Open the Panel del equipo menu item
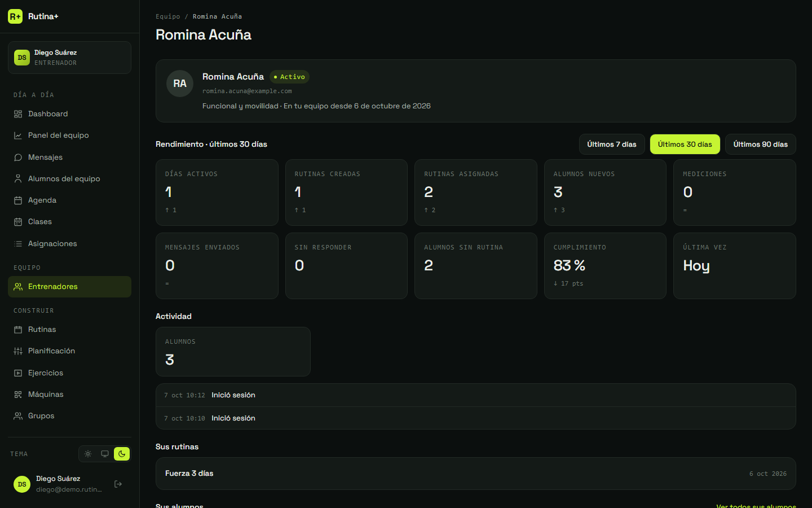Image resolution: width=812 pixels, height=508 pixels. click(69, 135)
